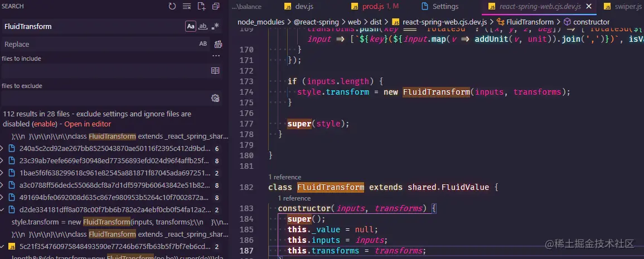Click line number 182 in gutter
This screenshot has width=644, height=259.
(x=245, y=187)
